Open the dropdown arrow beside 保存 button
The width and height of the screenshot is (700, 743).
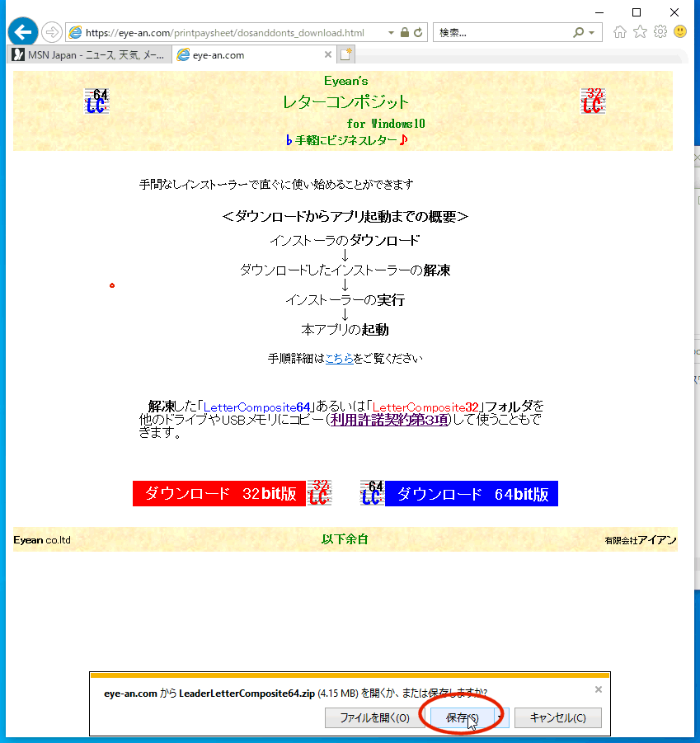501,717
